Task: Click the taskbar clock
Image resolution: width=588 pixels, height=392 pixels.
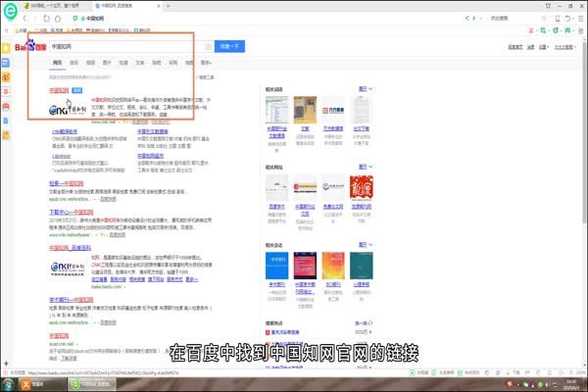Action: pyautogui.click(x=571, y=384)
